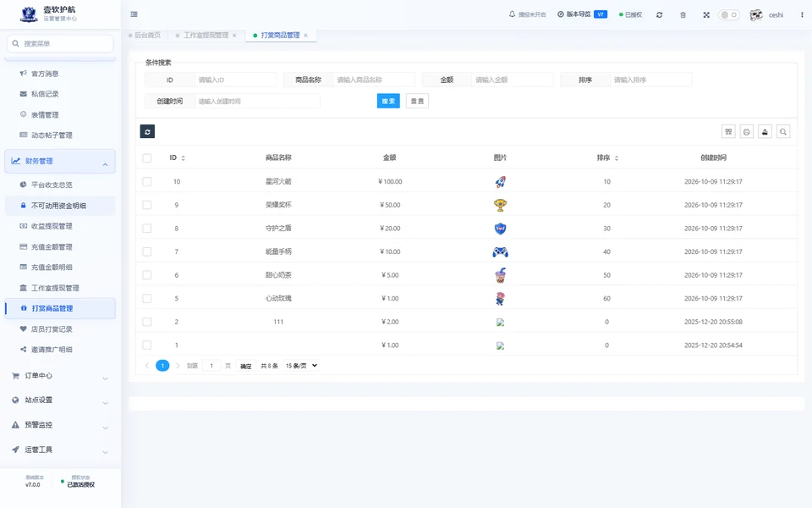812x508 pixels.
Task: Expand the 预警监控 menu group
Action: [59, 425]
